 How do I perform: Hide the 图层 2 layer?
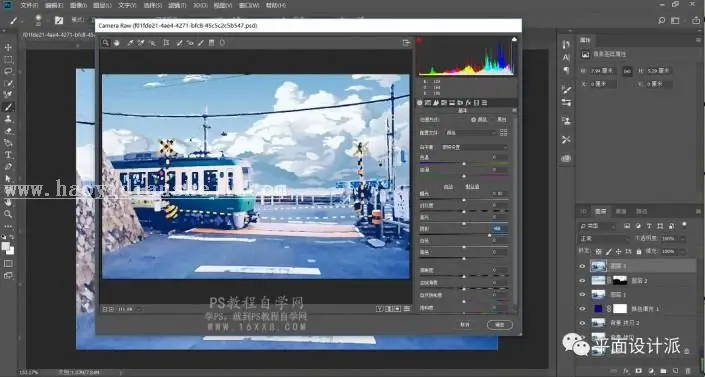(582, 281)
